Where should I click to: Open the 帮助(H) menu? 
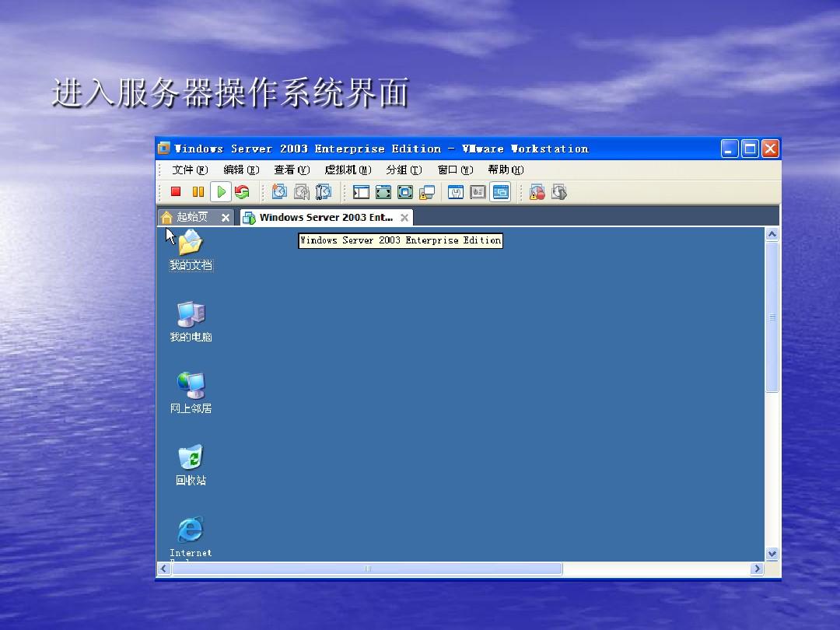pyautogui.click(x=506, y=170)
